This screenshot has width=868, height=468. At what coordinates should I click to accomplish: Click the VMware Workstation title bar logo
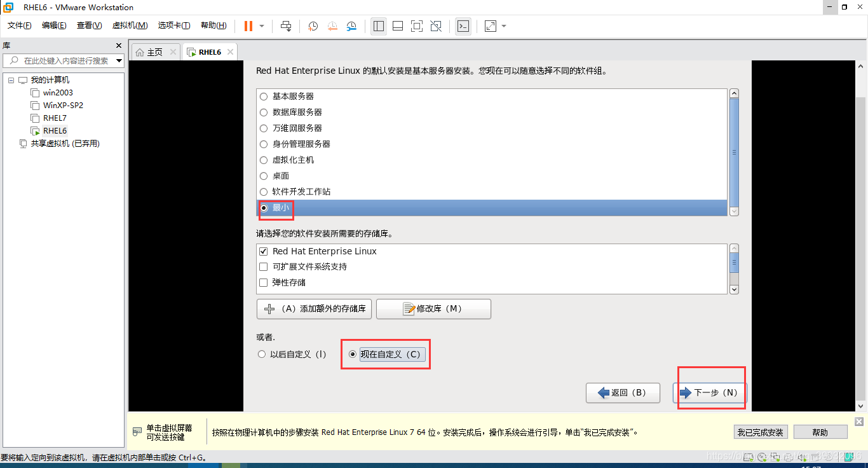pyautogui.click(x=9, y=7)
